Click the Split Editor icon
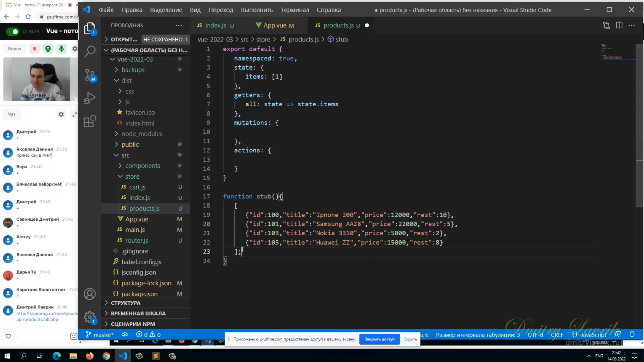 pos(619,25)
